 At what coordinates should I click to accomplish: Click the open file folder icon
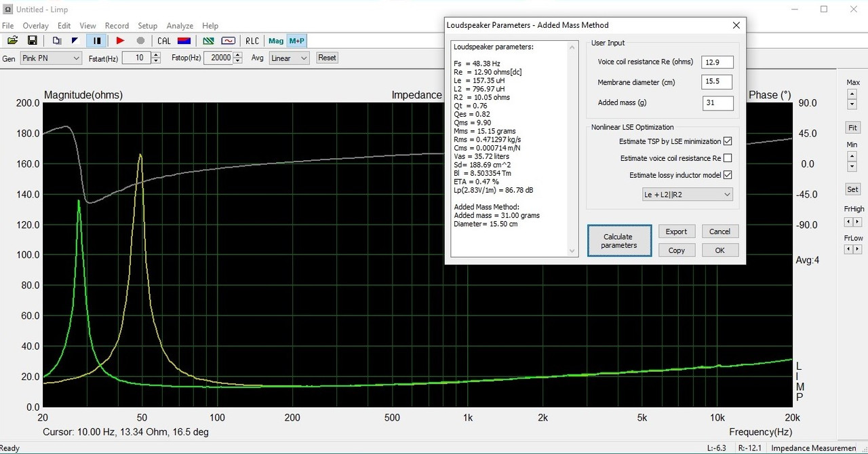13,41
